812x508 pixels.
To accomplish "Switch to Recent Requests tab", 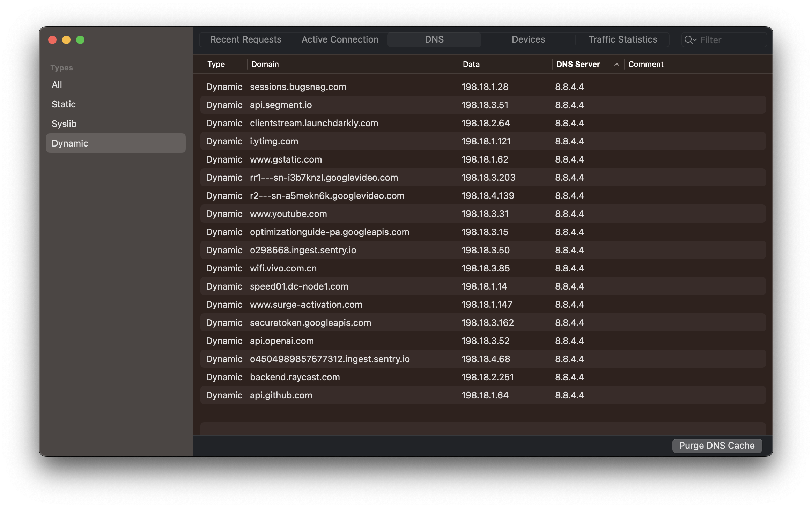I will (245, 39).
